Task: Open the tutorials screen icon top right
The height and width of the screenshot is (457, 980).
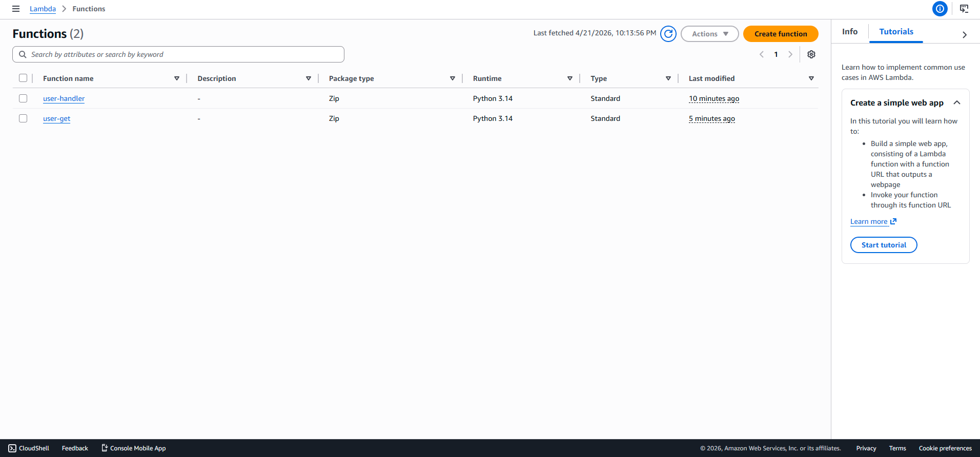Action: tap(964, 9)
